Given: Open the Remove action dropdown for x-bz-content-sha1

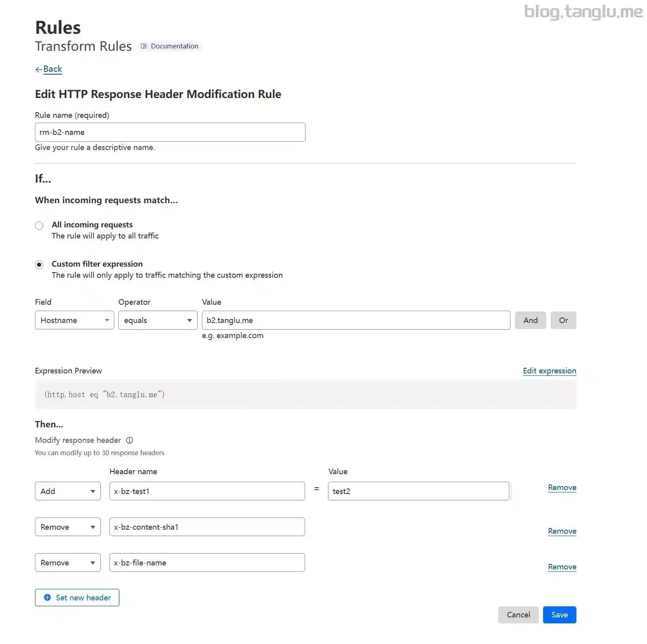Looking at the screenshot, I should coord(68,527).
